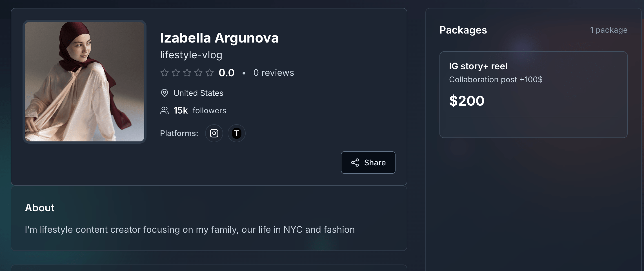644x271 pixels.
Task: Click the $200 package price
Action: point(467,101)
